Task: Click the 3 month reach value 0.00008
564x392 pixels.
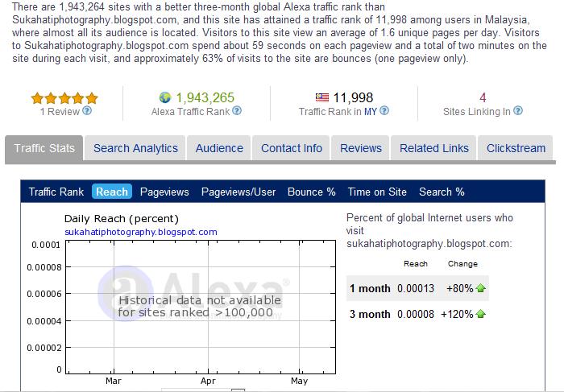Action: (x=416, y=314)
